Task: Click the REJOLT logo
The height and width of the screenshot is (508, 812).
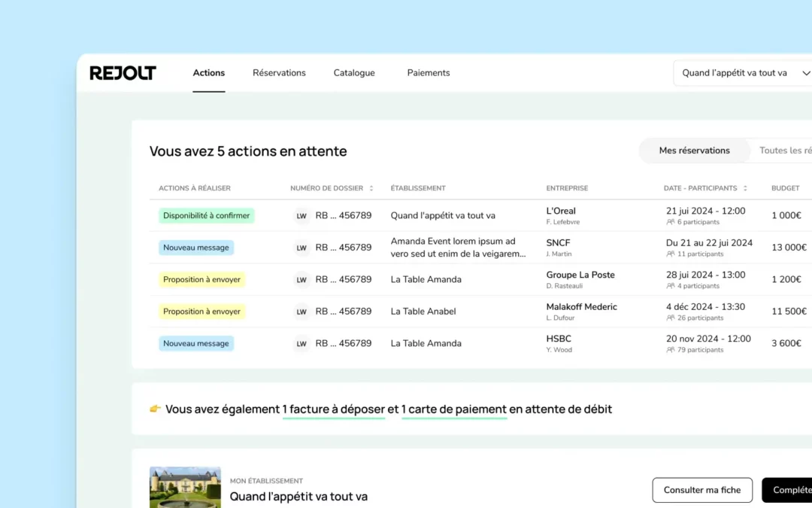Action: coord(123,73)
